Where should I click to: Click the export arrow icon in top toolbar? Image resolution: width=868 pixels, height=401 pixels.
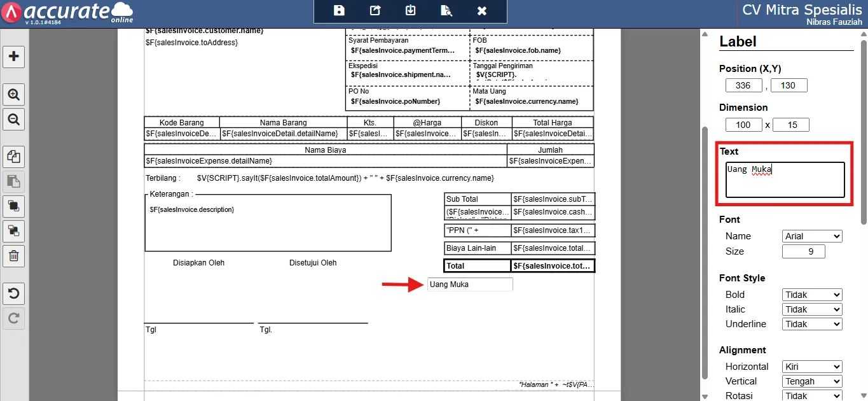[375, 10]
